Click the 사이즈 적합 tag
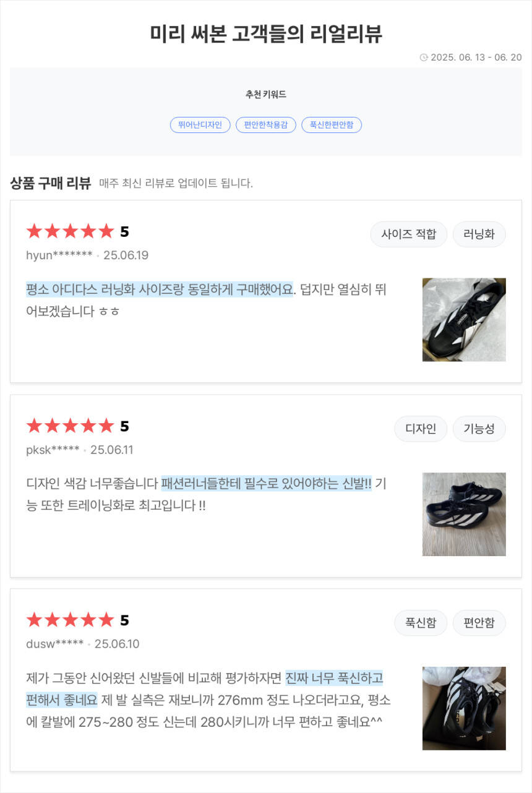 (x=408, y=234)
